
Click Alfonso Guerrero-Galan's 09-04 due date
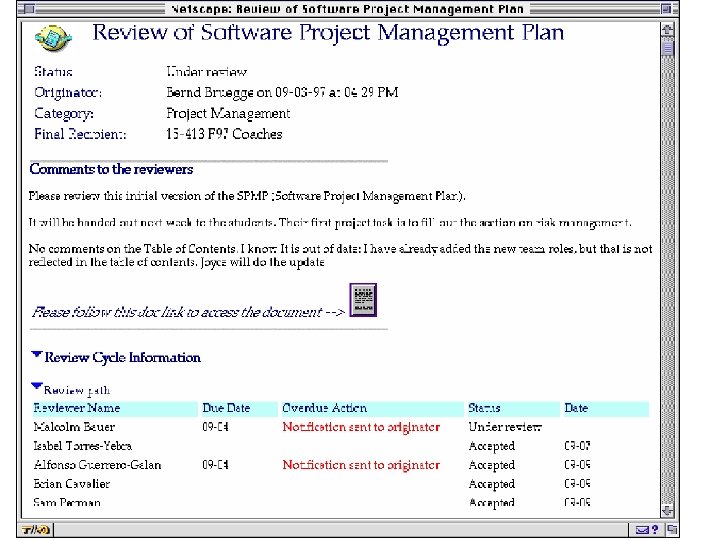tap(215, 465)
